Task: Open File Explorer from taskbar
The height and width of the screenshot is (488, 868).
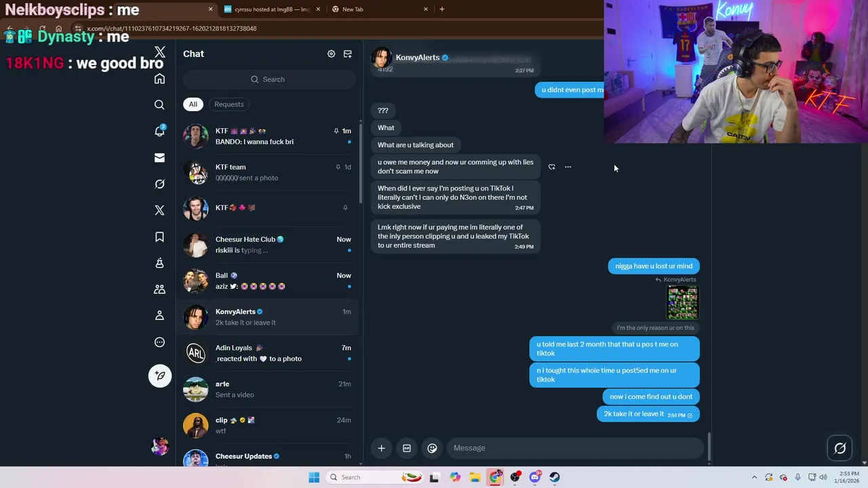Action: coord(475,477)
